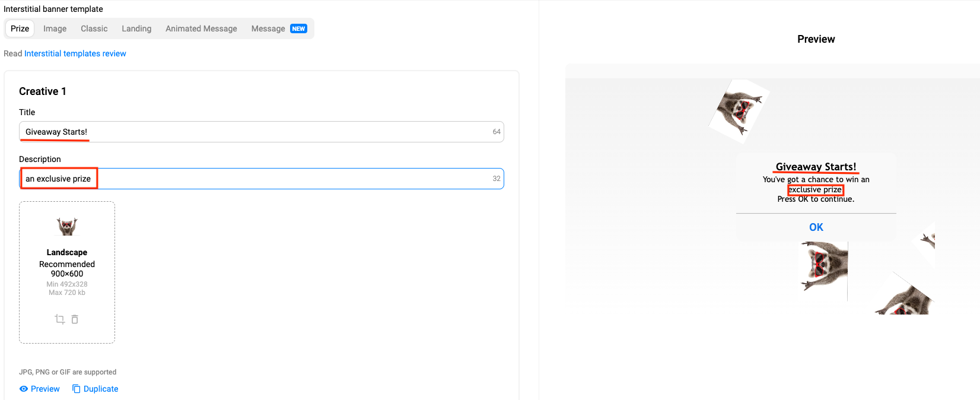Delete the uploaded Landscape image via trash icon
The height and width of the screenshot is (400, 980).
click(x=75, y=319)
